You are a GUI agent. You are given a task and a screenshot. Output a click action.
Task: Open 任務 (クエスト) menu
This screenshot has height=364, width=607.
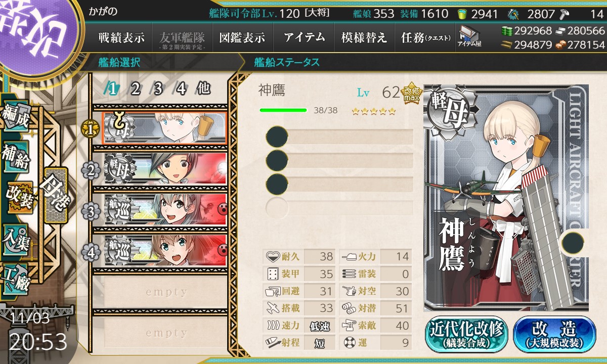pyautogui.click(x=425, y=38)
